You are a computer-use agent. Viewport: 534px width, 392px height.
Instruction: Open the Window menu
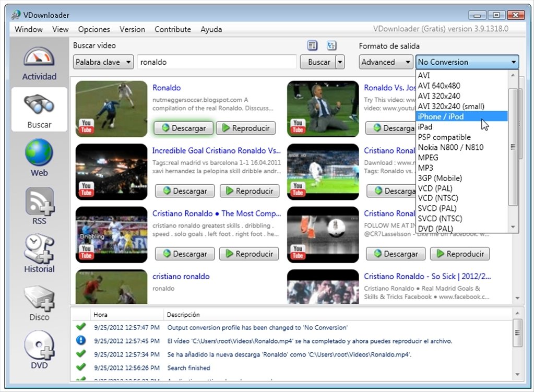29,29
